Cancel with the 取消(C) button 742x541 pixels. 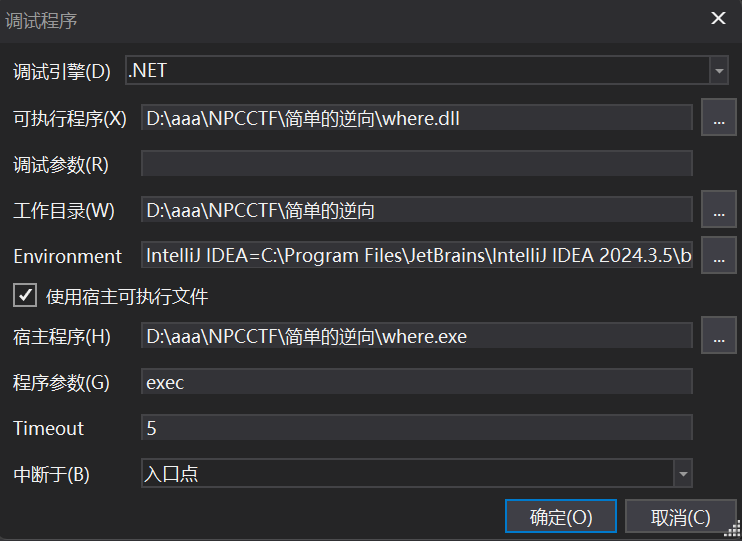(x=680, y=517)
